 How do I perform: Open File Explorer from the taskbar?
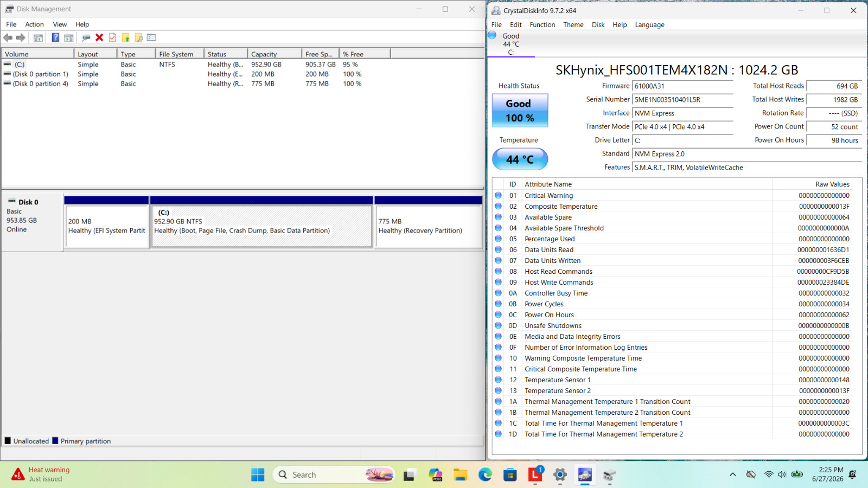coord(461,475)
